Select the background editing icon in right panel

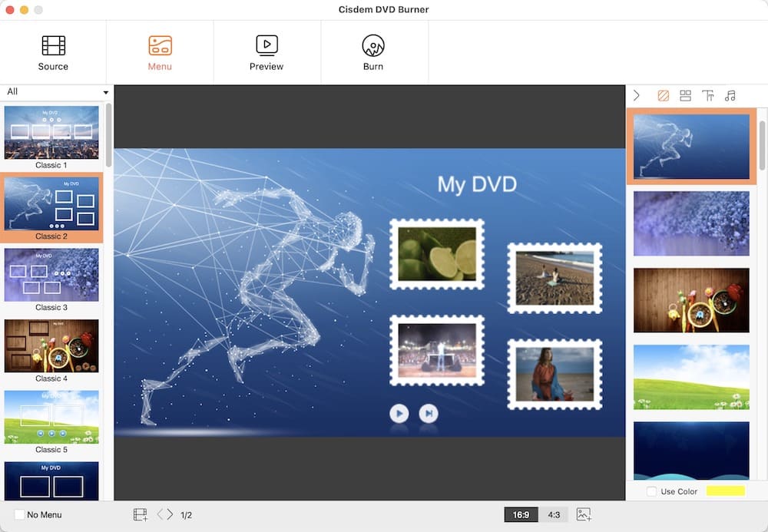(662, 95)
